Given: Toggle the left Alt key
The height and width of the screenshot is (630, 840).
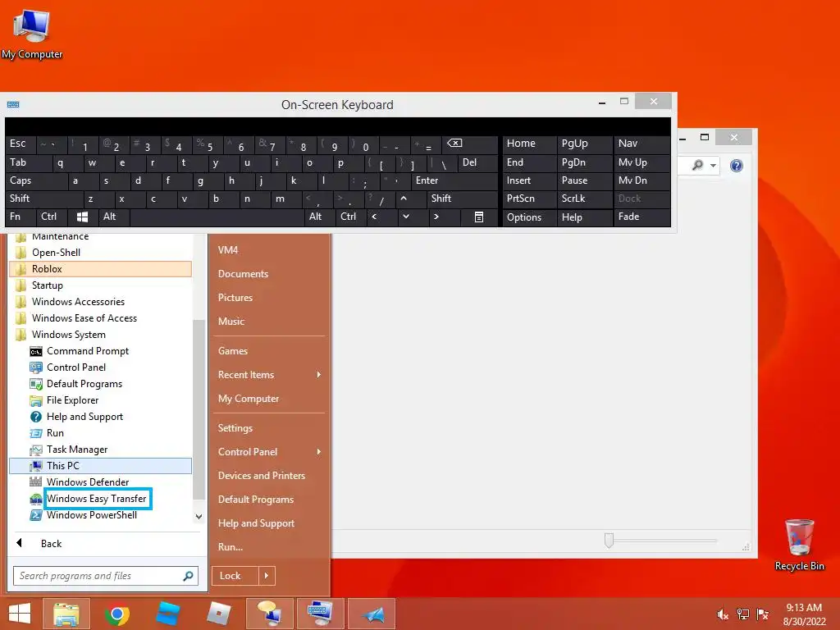Looking at the screenshot, I should pyautogui.click(x=113, y=217).
